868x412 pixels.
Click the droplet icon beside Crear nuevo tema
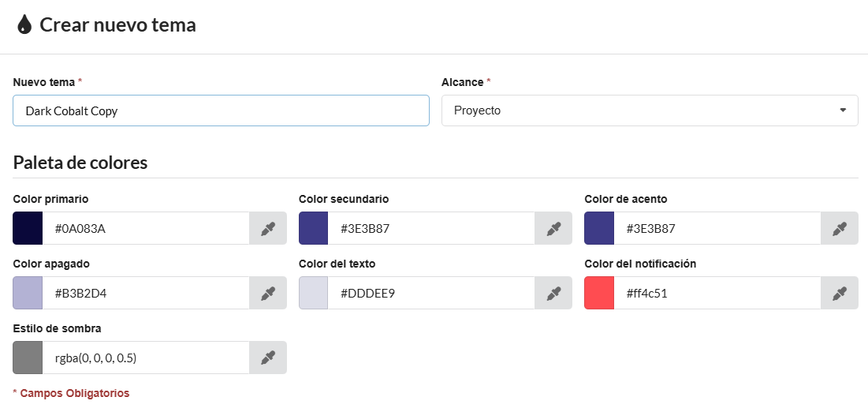click(x=24, y=25)
